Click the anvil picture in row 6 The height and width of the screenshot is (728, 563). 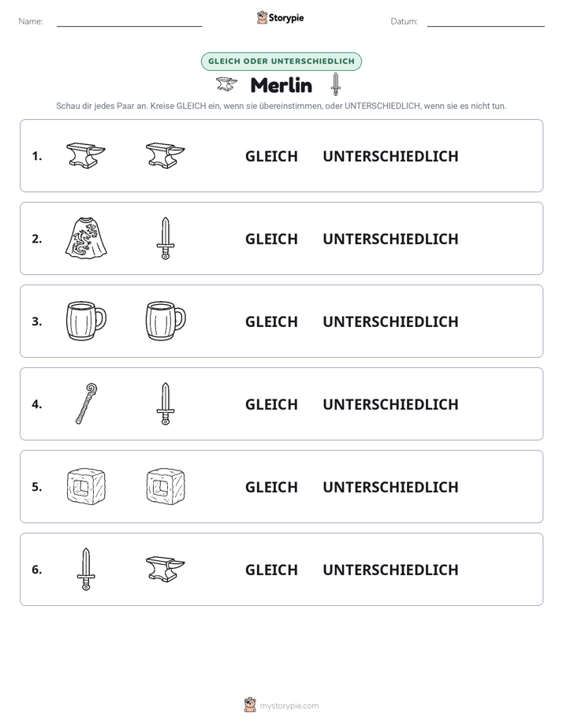coord(166,569)
